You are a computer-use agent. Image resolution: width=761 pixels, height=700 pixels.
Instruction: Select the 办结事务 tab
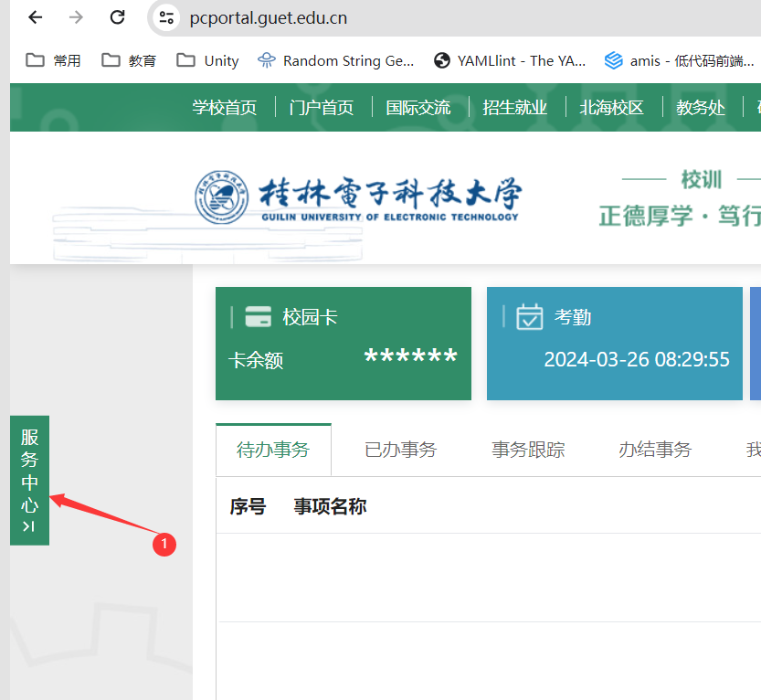[655, 450]
